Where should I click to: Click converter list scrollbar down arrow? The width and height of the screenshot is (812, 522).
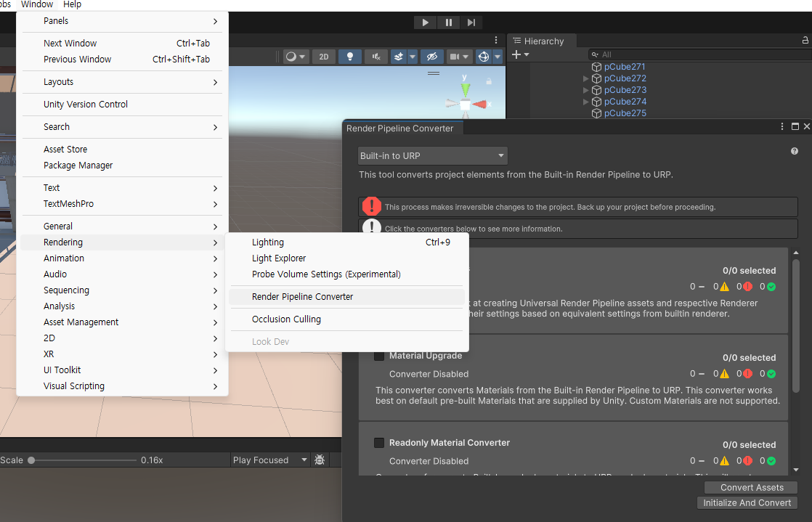click(x=796, y=470)
